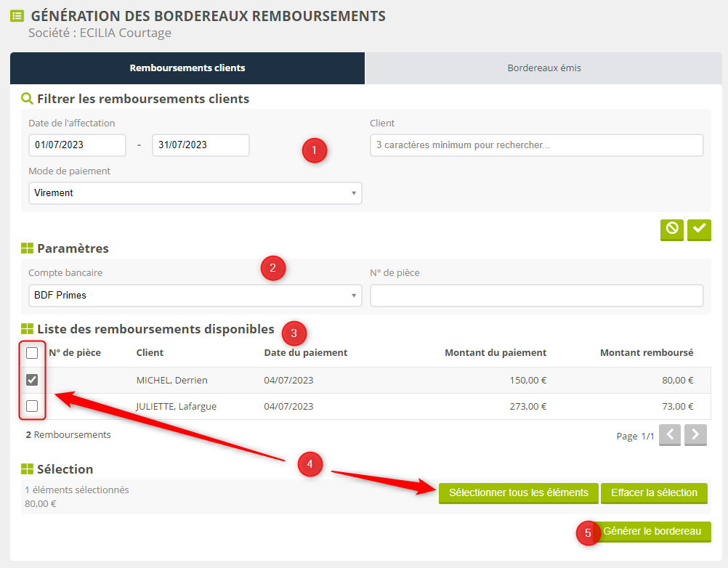This screenshot has height=568, width=728.
Task: Click Générer le bordereau button
Action: [652, 532]
